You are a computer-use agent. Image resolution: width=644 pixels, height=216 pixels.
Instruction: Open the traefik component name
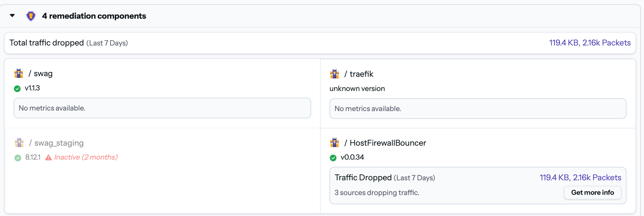click(x=362, y=74)
